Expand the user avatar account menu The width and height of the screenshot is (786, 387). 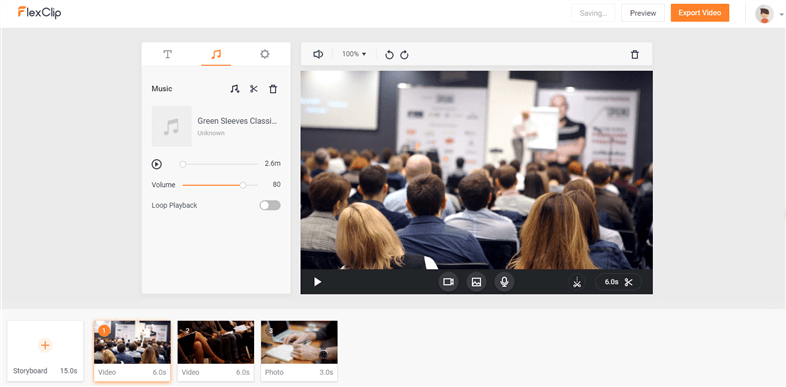pos(769,14)
